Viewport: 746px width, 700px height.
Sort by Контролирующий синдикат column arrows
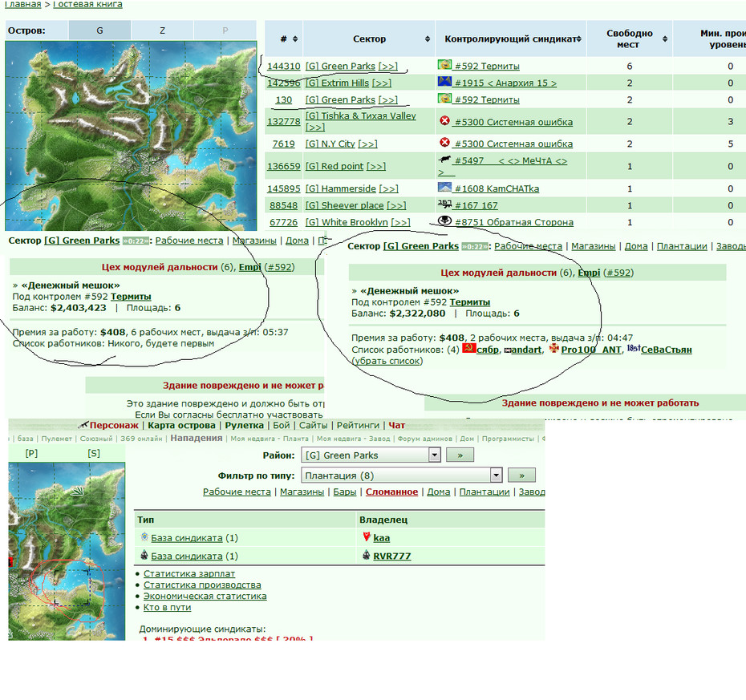point(578,39)
